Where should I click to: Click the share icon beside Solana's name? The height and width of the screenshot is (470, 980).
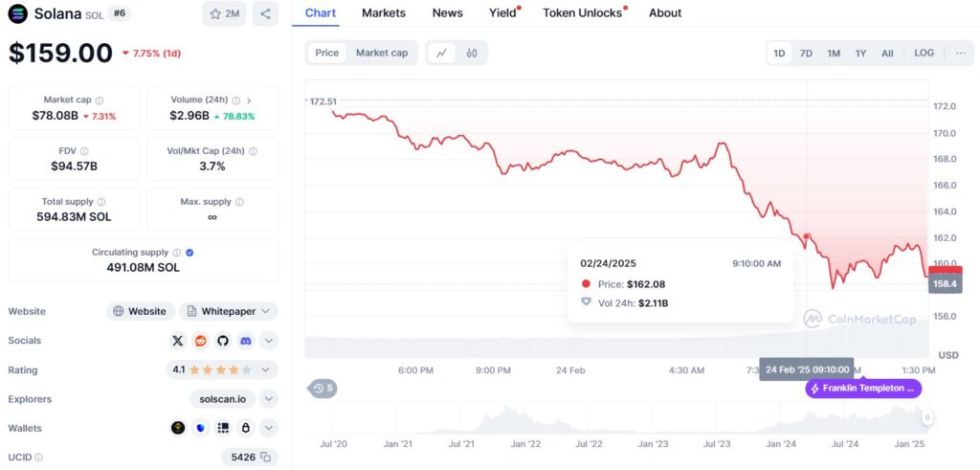coord(265,13)
